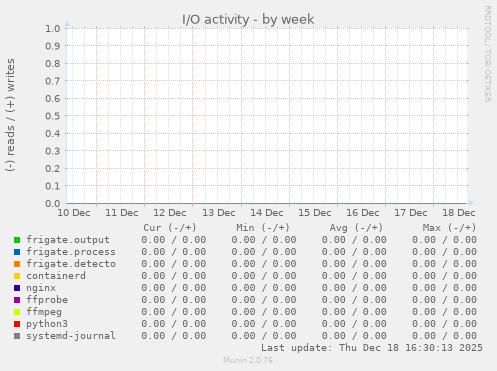Select the frigate.detecto legend label
Image resolution: width=497 pixels, height=371 pixels.
tap(71, 264)
